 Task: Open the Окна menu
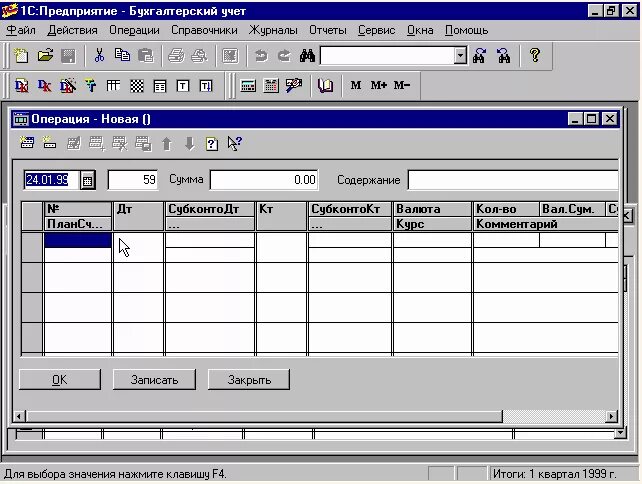(420, 30)
